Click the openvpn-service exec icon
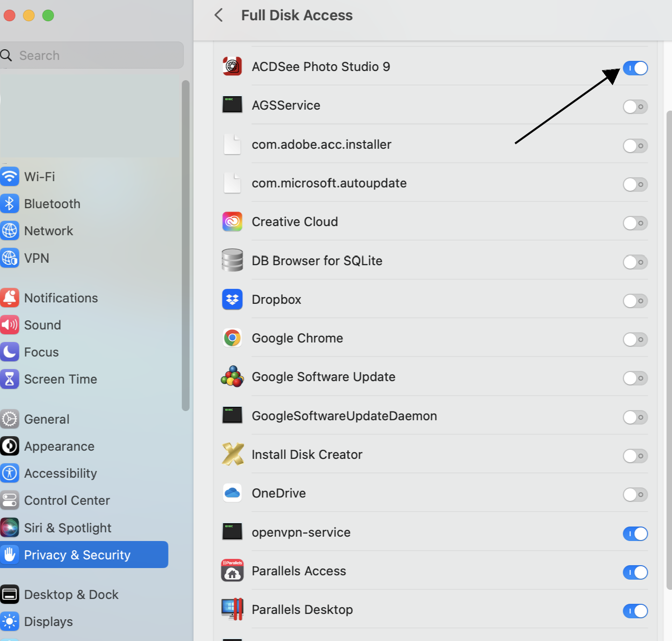Image resolution: width=672 pixels, height=641 pixels. click(232, 532)
